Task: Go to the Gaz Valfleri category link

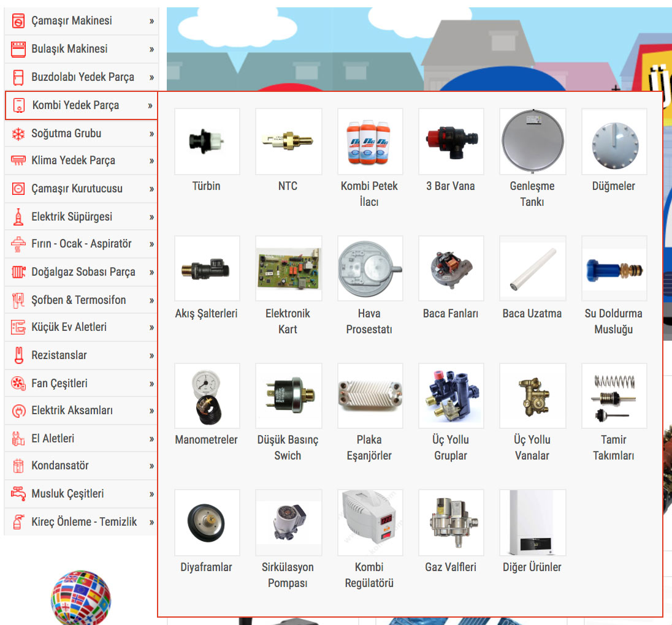Action: click(451, 567)
